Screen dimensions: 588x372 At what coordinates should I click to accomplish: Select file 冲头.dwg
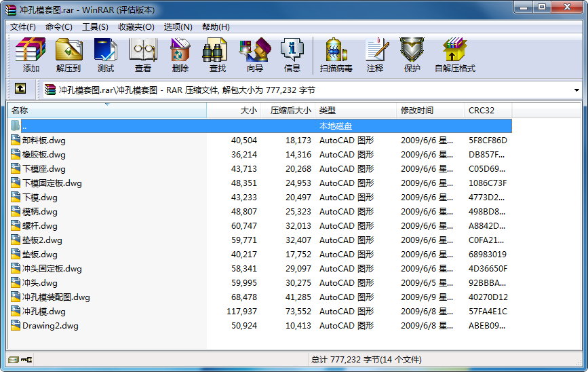coord(40,283)
